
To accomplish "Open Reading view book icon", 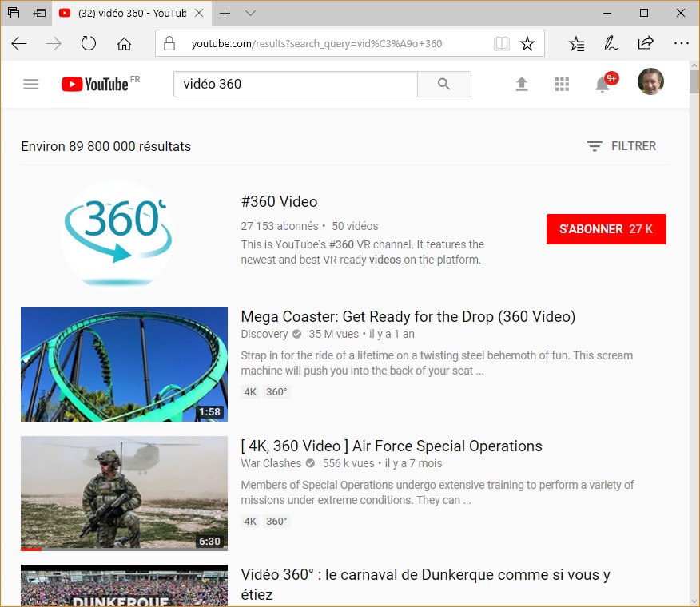I will click(501, 44).
